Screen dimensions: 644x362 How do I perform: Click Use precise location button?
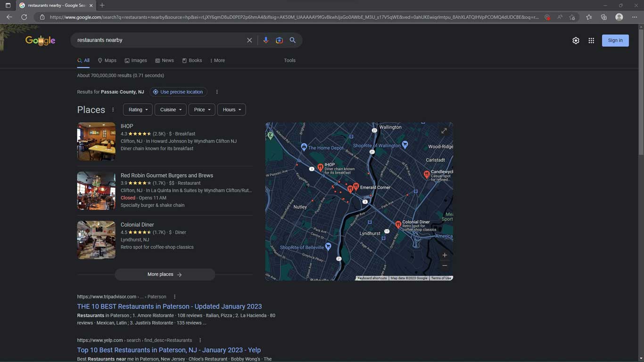coord(178,92)
